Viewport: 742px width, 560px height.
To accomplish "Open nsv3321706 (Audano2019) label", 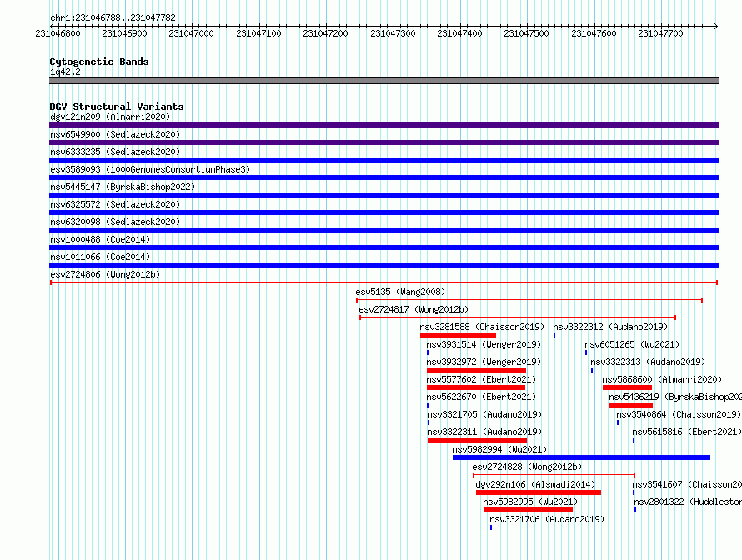I will 547,519.
